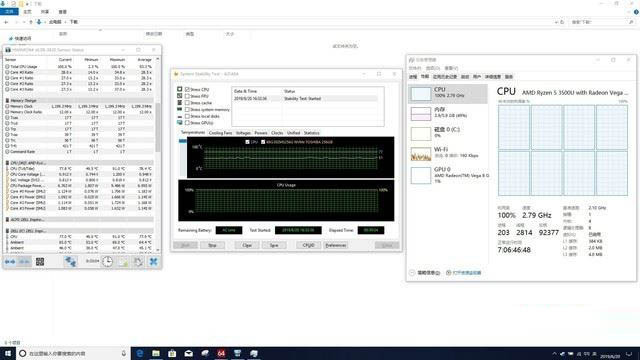Screen dimensions: 640x360
Task: Click Clear button in stability test
Action: (247, 245)
